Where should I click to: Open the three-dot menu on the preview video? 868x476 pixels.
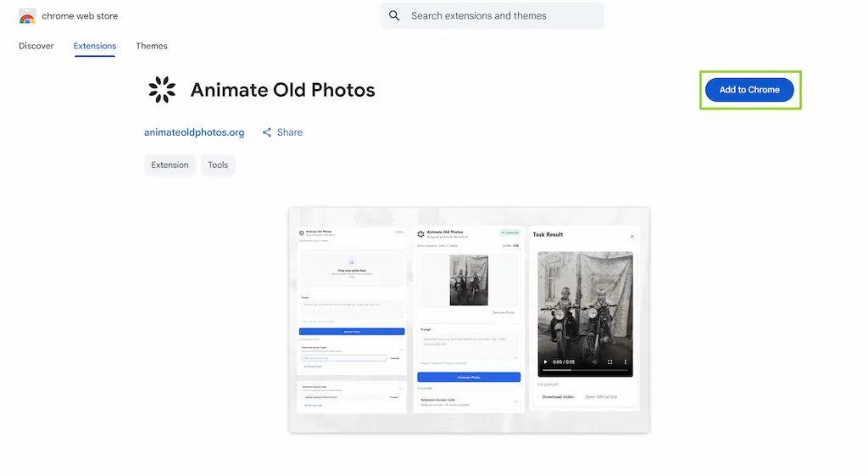tap(625, 361)
